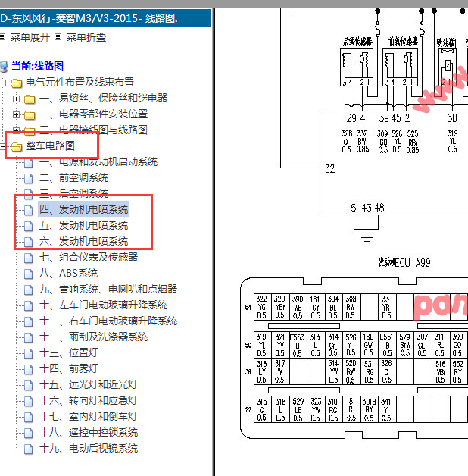Select 二、电器零部件安装位置 tree item
Screen dimensions: 468x476
(x=93, y=114)
